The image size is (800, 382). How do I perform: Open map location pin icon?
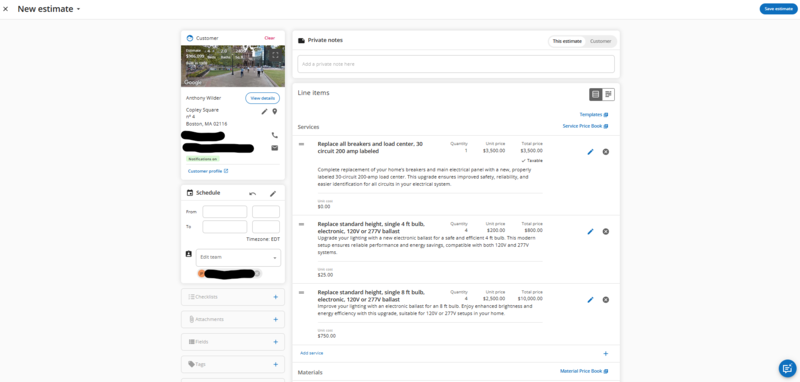point(274,112)
